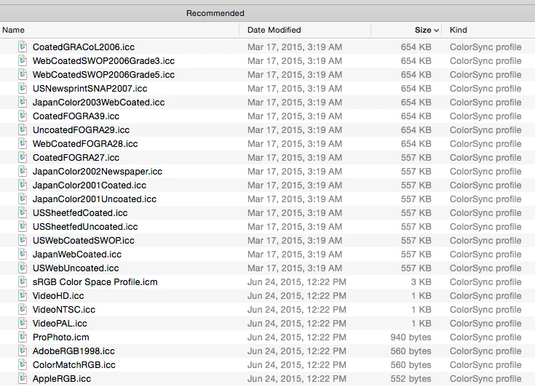
Task: Select the file name USSheetfedCoated.icc
Action: [80, 212]
